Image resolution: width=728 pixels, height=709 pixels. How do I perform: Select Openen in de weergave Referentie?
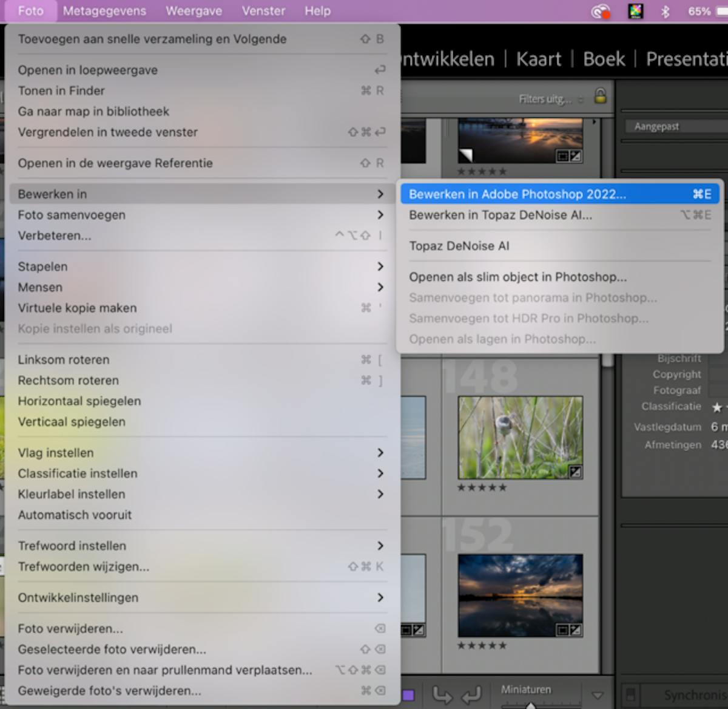(202, 163)
